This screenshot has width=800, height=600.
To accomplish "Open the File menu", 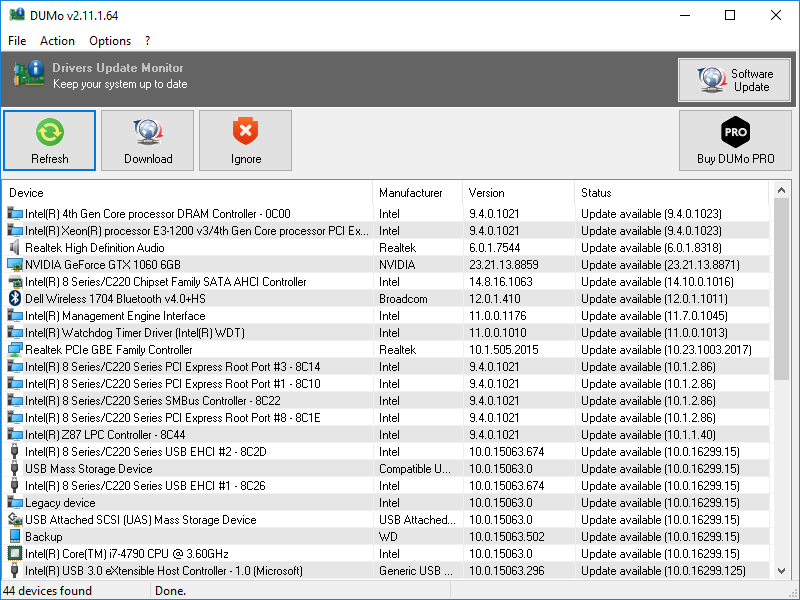I will (x=17, y=41).
